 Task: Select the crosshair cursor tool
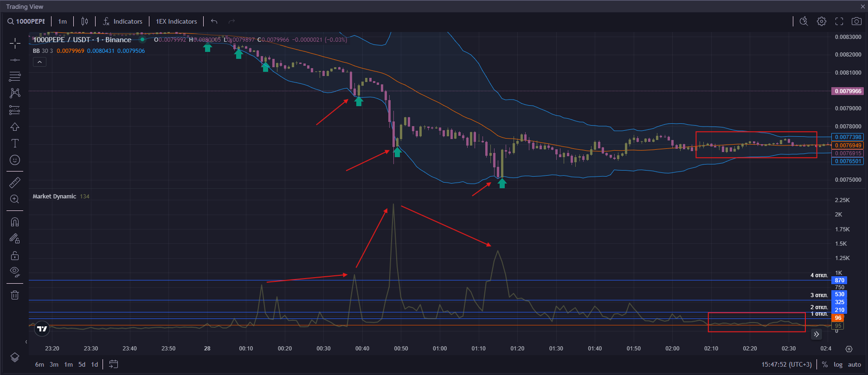tap(15, 44)
